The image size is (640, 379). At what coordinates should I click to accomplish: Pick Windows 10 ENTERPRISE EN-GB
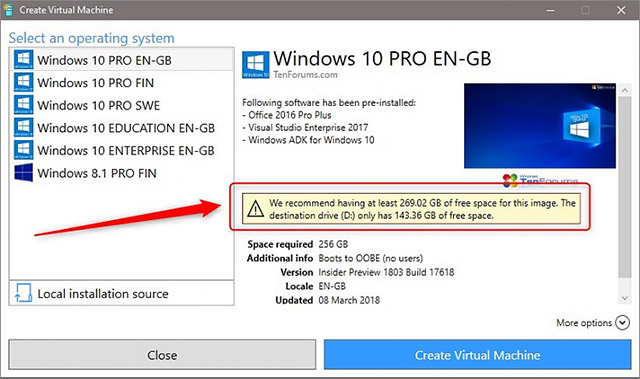pos(122,150)
